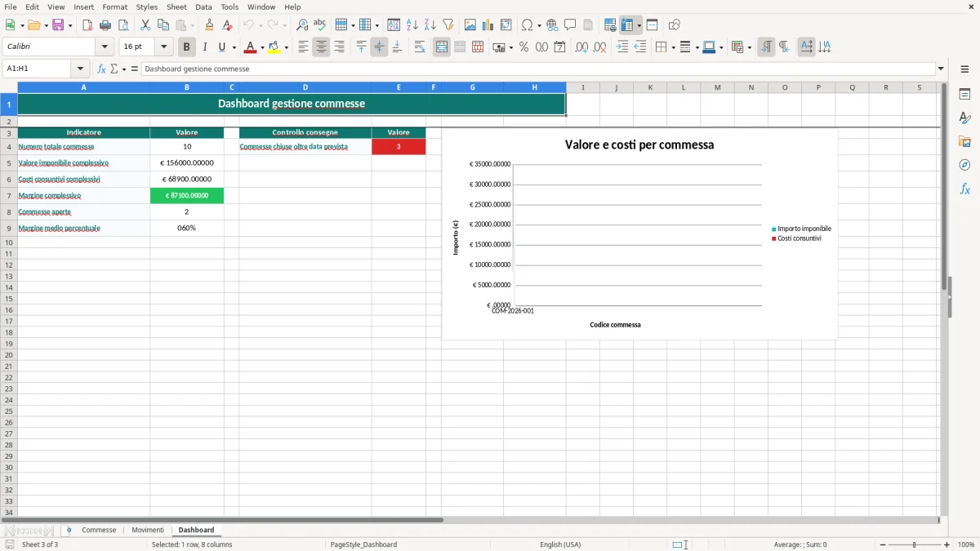
Task: Click Format as Percent icon
Action: click(x=523, y=47)
